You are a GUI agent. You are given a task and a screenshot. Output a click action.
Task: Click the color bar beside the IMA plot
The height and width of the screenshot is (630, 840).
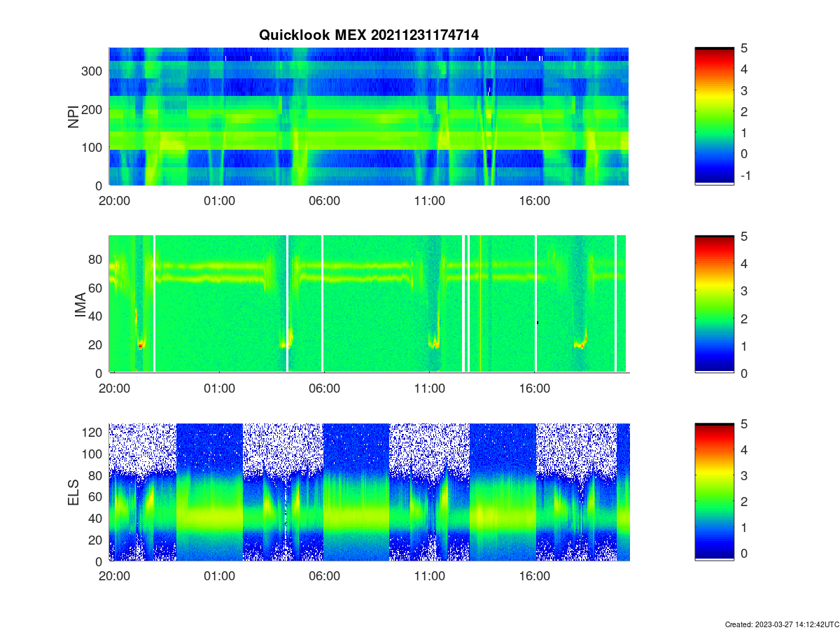[715, 304]
